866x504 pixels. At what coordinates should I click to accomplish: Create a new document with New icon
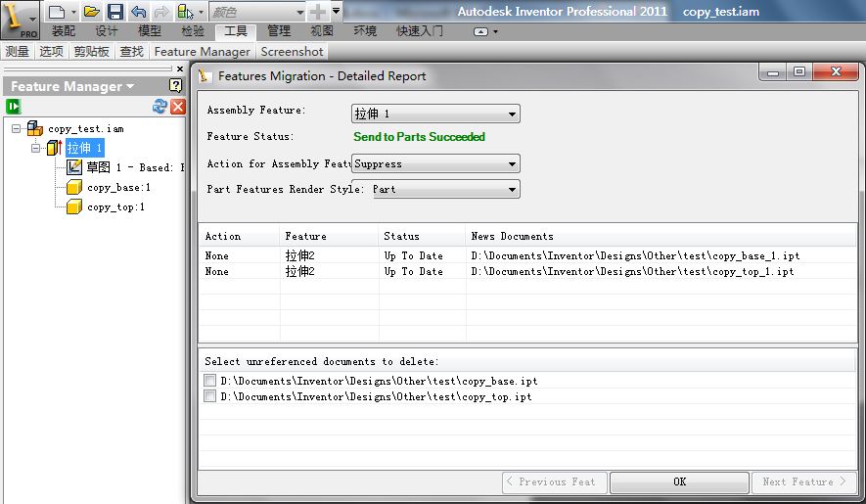click(57, 12)
